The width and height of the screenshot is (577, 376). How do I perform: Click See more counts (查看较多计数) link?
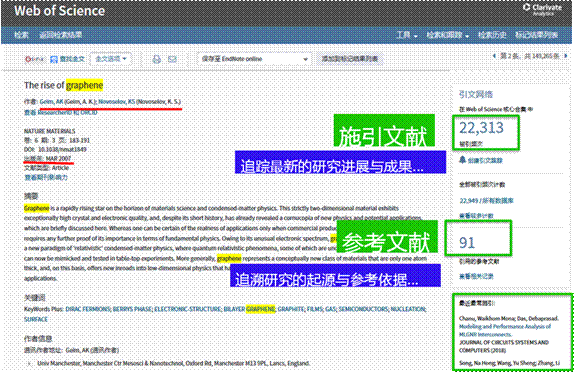(x=476, y=215)
